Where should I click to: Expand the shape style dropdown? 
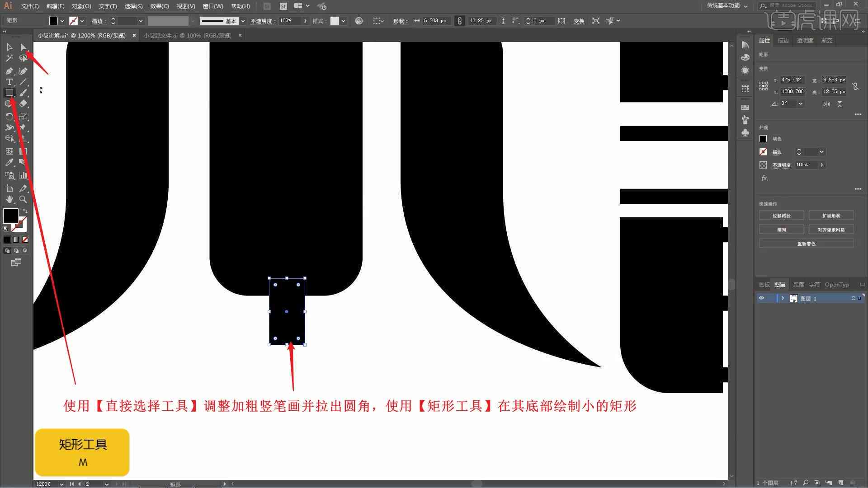[x=344, y=21]
